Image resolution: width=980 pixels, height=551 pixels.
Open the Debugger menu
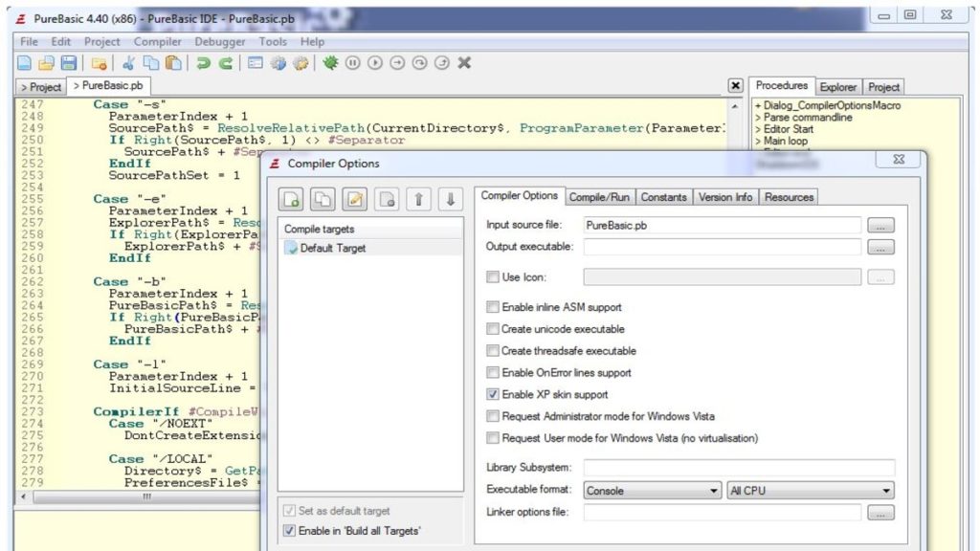(219, 41)
